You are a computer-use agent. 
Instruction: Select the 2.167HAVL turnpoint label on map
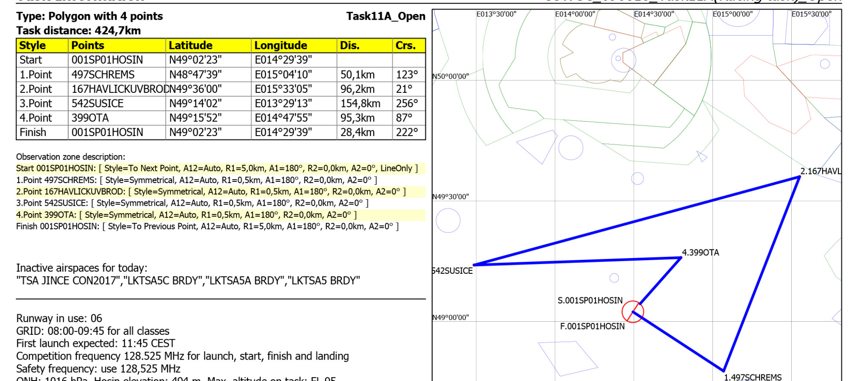(821, 171)
